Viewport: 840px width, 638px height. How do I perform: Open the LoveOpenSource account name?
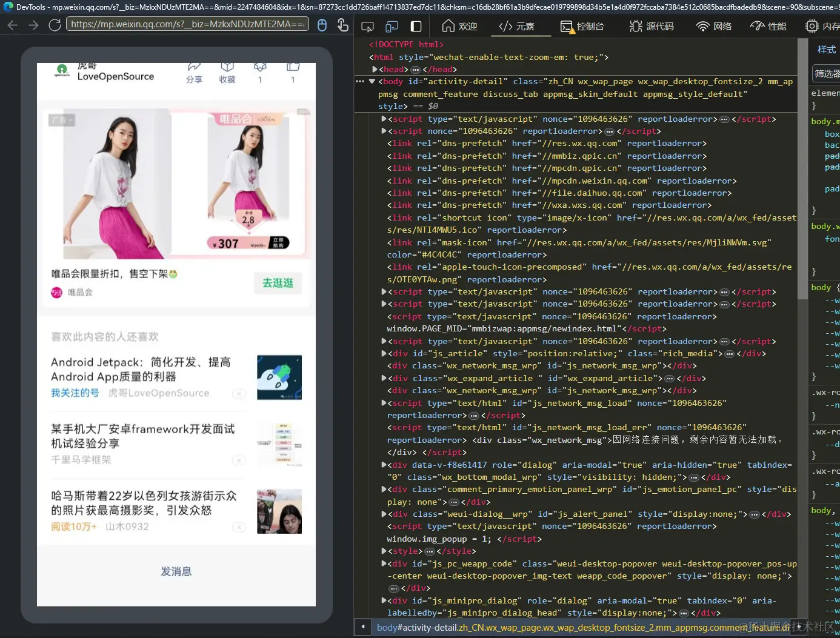click(x=116, y=76)
